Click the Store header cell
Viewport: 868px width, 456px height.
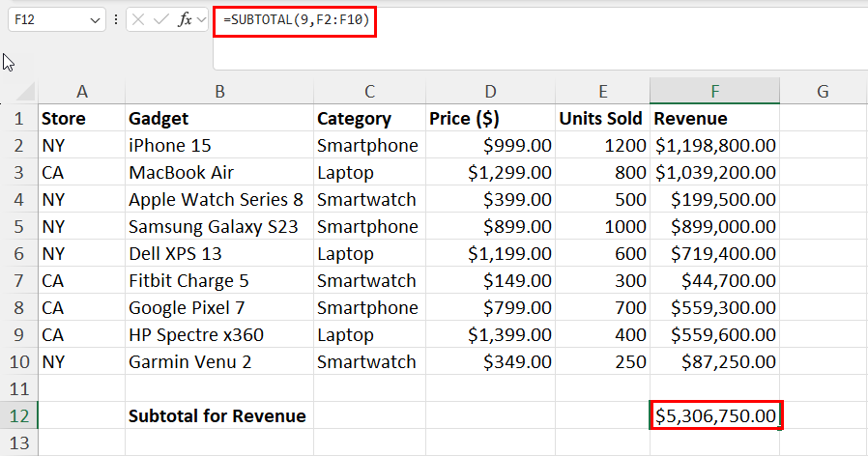click(82, 119)
